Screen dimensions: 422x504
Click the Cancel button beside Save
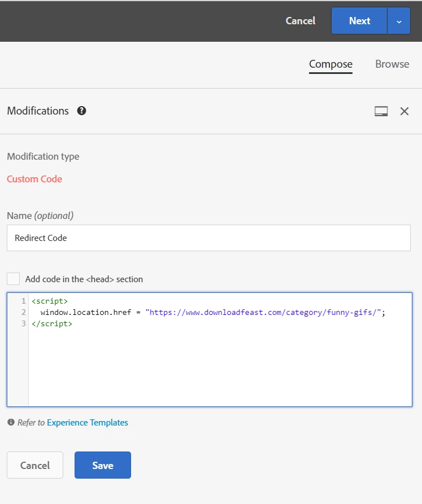pos(35,465)
